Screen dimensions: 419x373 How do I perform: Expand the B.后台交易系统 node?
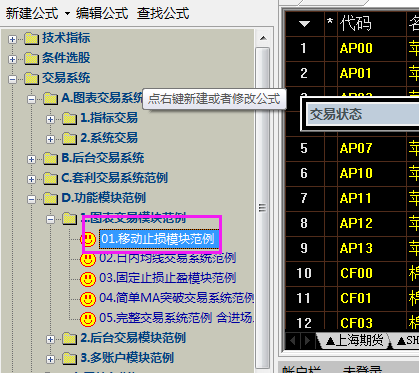[x=31, y=159]
